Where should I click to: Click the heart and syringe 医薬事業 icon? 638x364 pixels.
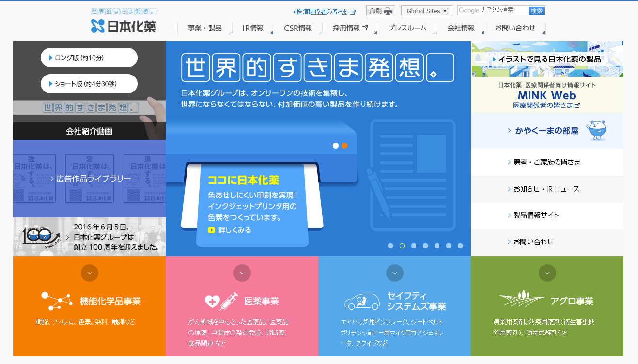pyautogui.click(x=222, y=301)
